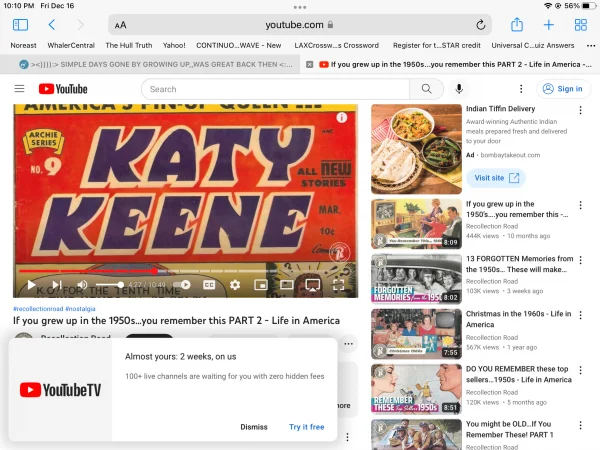
Task: Start voice search with microphone
Action: (459, 89)
